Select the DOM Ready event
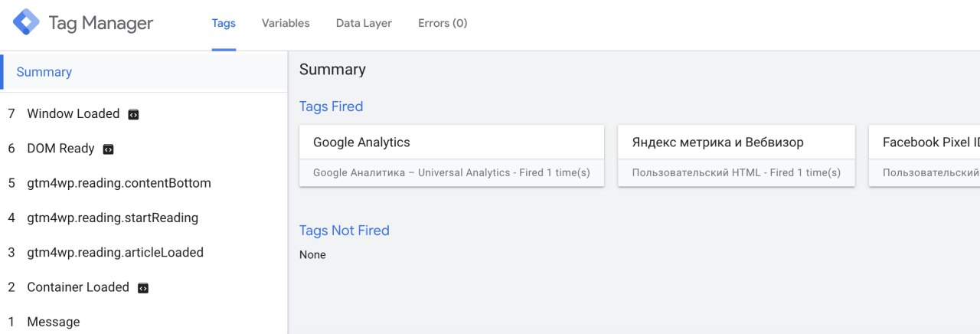 coord(144,149)
